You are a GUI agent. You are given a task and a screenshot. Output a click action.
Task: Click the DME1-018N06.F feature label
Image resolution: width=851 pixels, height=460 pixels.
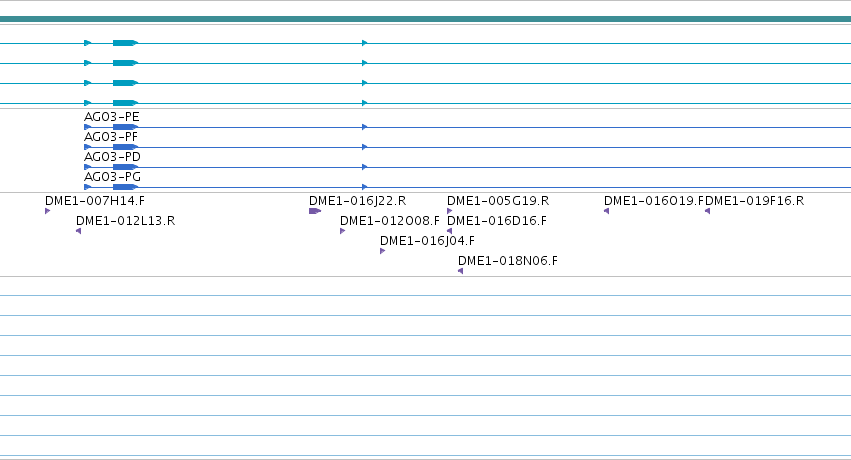[508, 261]
